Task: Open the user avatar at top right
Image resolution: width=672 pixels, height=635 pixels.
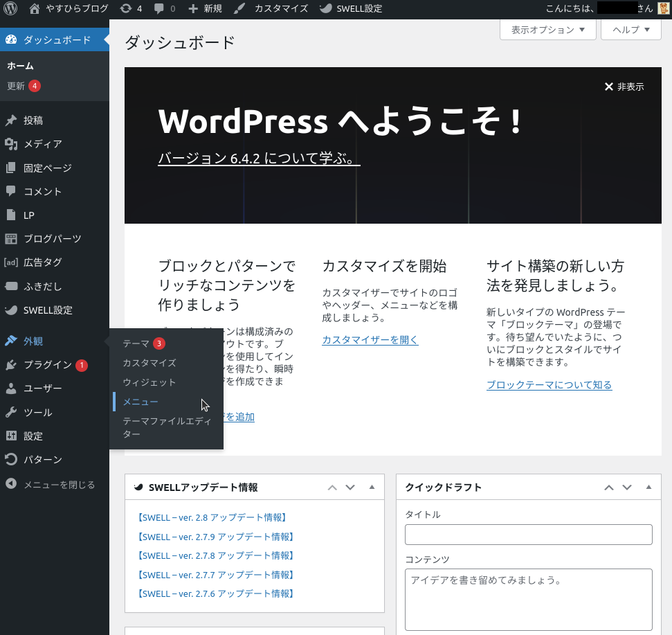Action: click(663, 8)
